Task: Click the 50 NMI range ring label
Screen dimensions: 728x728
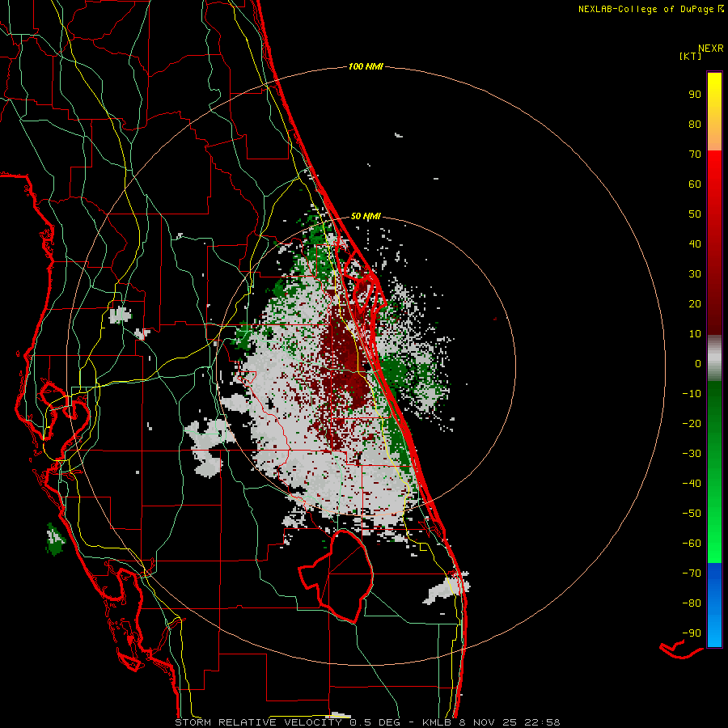Action: pyautogui.click(x=366, y=216)
